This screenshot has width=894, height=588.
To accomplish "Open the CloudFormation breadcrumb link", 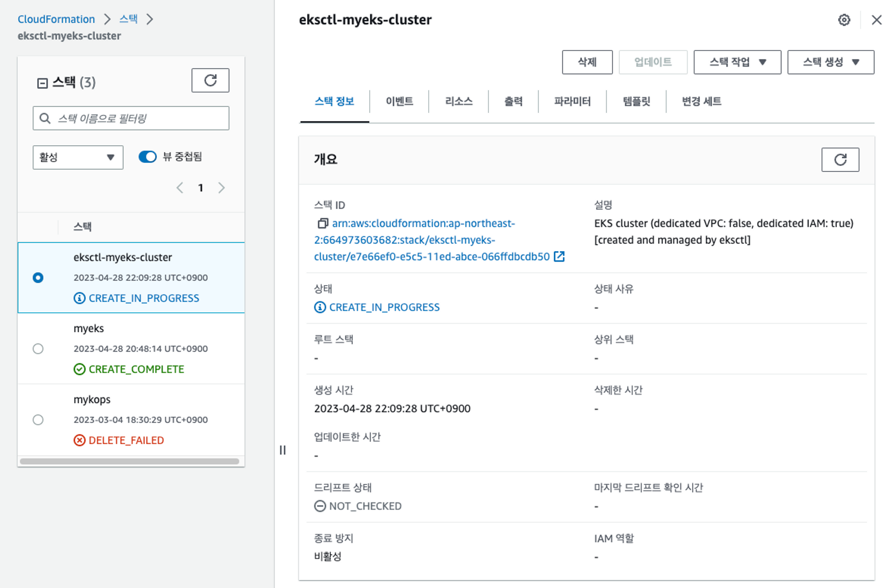I will tap(56, 19).
